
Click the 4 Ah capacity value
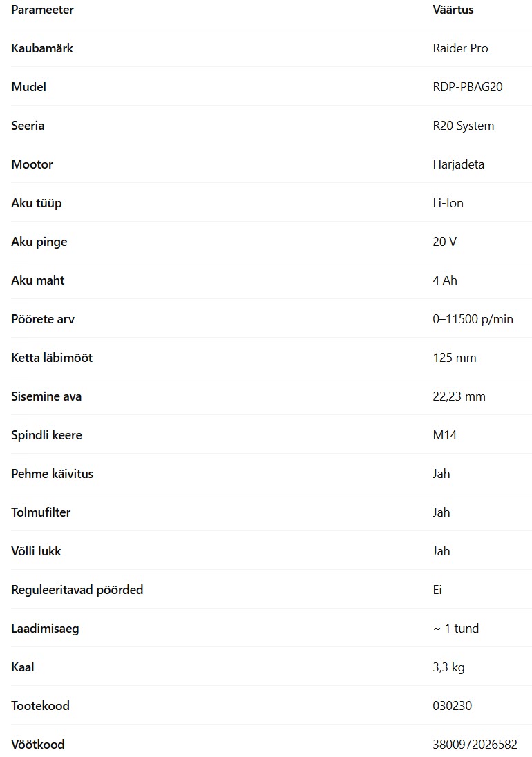(445, 280)
